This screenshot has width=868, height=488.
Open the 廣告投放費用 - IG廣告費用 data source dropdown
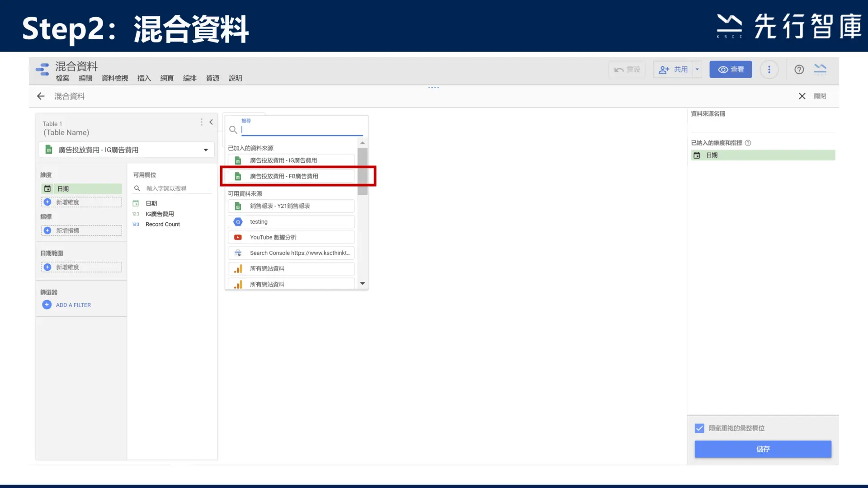[127, 150]
